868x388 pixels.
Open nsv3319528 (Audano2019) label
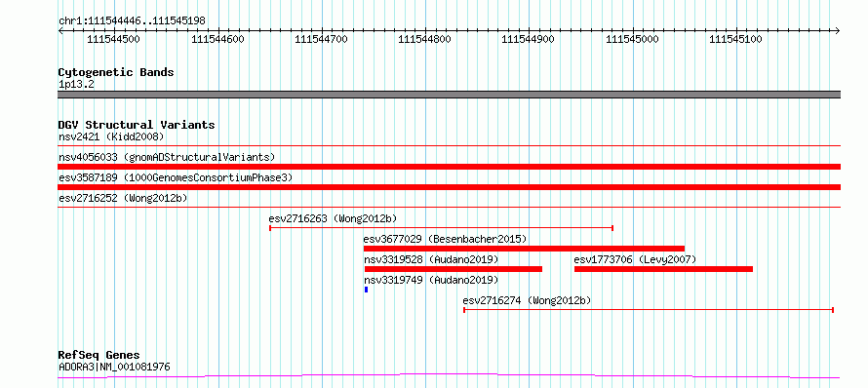tap(431, 259)
